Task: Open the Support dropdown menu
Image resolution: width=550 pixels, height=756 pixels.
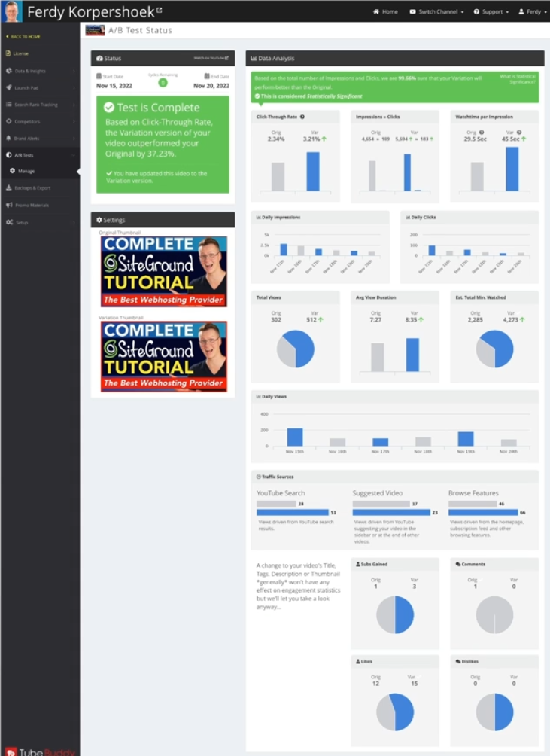Action: tap(491, 12)
